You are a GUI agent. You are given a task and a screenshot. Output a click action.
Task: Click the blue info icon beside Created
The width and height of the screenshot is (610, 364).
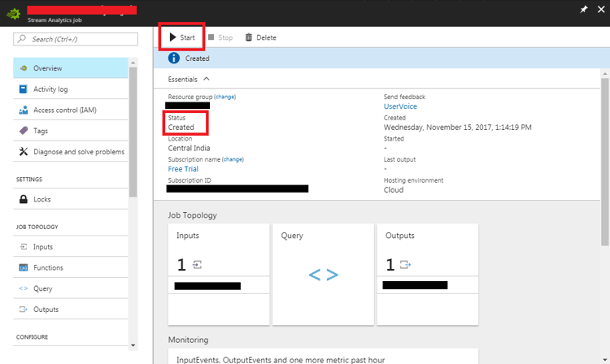coord(173,58)
